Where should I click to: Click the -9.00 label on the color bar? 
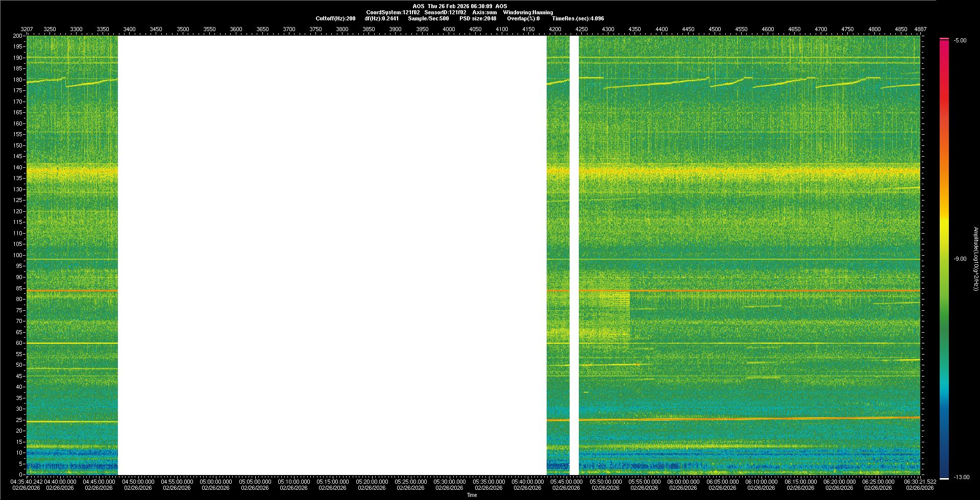tap(960, 259)
